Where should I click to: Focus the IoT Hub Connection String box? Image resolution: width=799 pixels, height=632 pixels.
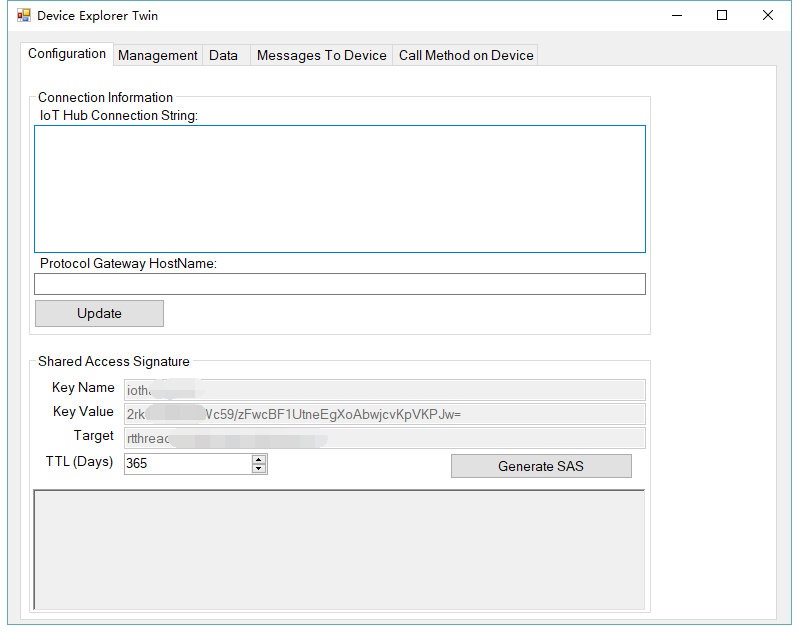(x=340, y=189)
